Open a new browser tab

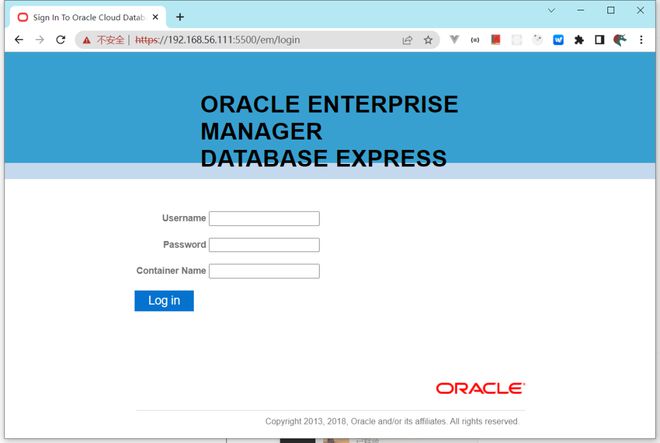pos(180,17)
